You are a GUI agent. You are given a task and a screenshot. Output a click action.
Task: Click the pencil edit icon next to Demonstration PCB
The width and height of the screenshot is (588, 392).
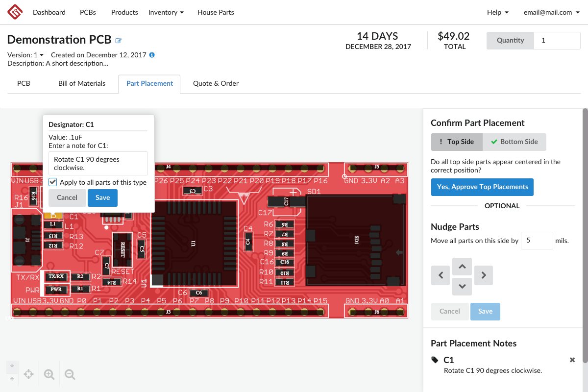coord(118,41)
